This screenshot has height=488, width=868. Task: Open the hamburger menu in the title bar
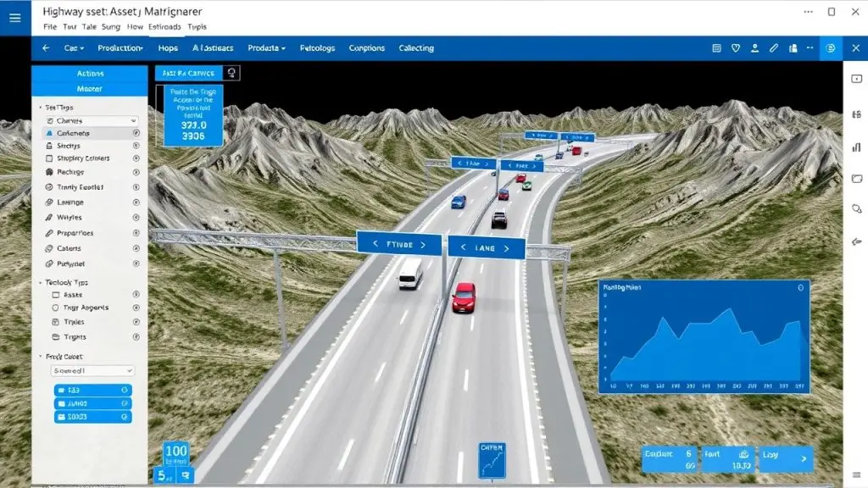pos(14,18)
